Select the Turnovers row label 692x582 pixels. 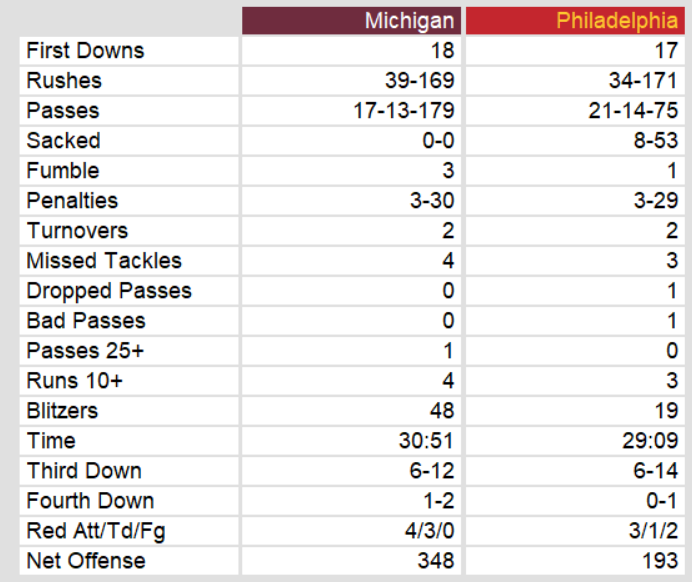pyautogui.click(x=77, y=231)
